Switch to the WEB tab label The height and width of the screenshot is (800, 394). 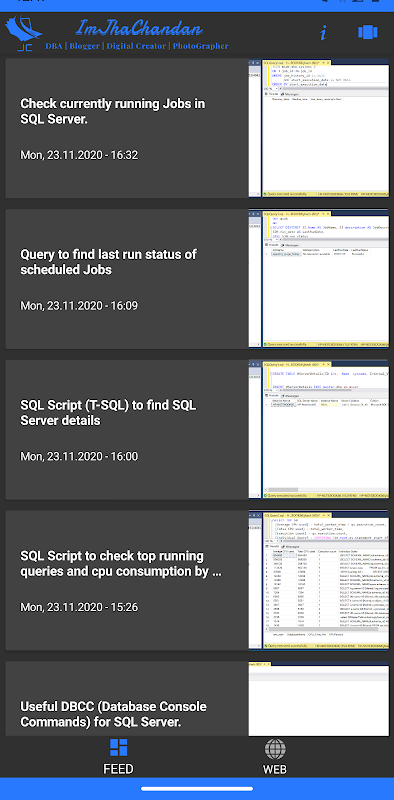[x=275, y=769]
